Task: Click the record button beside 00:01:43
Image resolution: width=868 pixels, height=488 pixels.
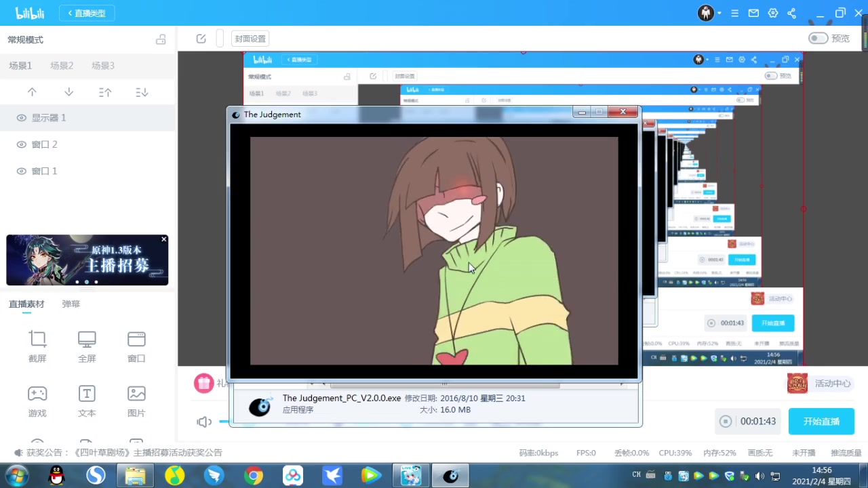Action: 726,422
